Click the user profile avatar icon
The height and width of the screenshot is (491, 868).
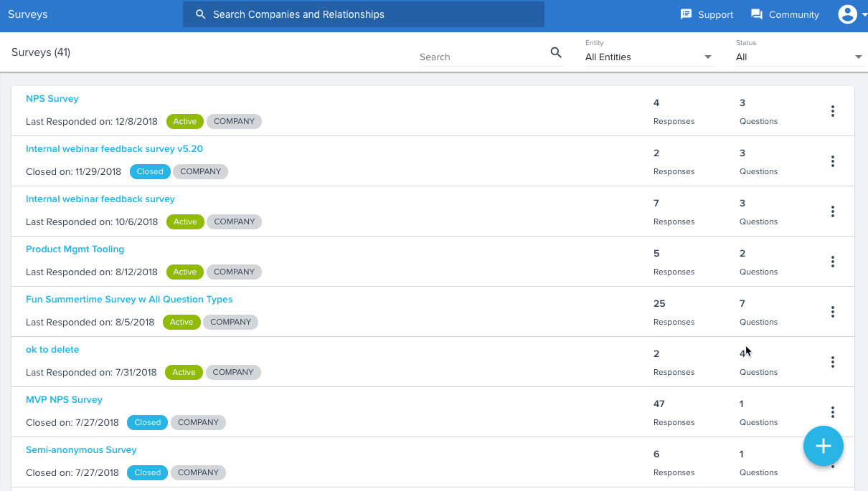coord(849,14)
